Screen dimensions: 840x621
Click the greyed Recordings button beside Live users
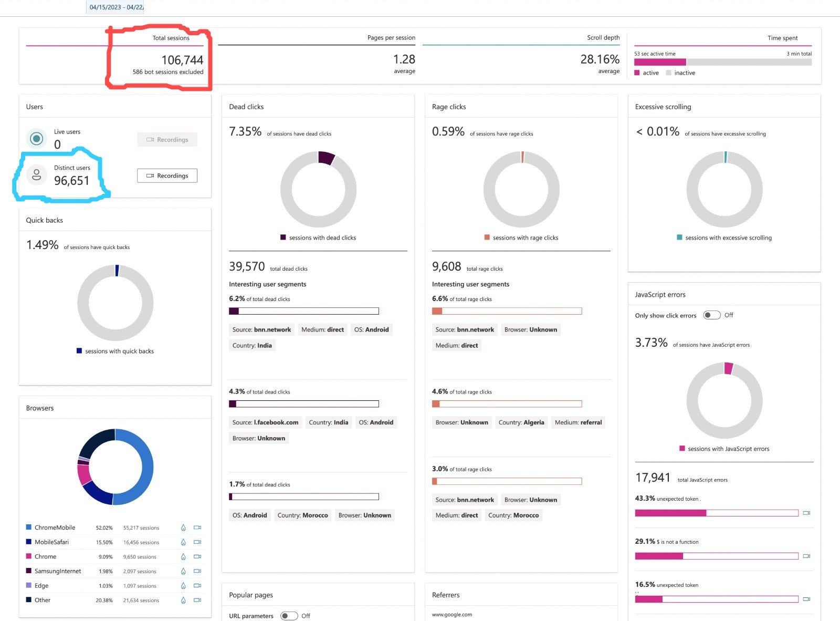pyautogui.click(x=167, y=139)
